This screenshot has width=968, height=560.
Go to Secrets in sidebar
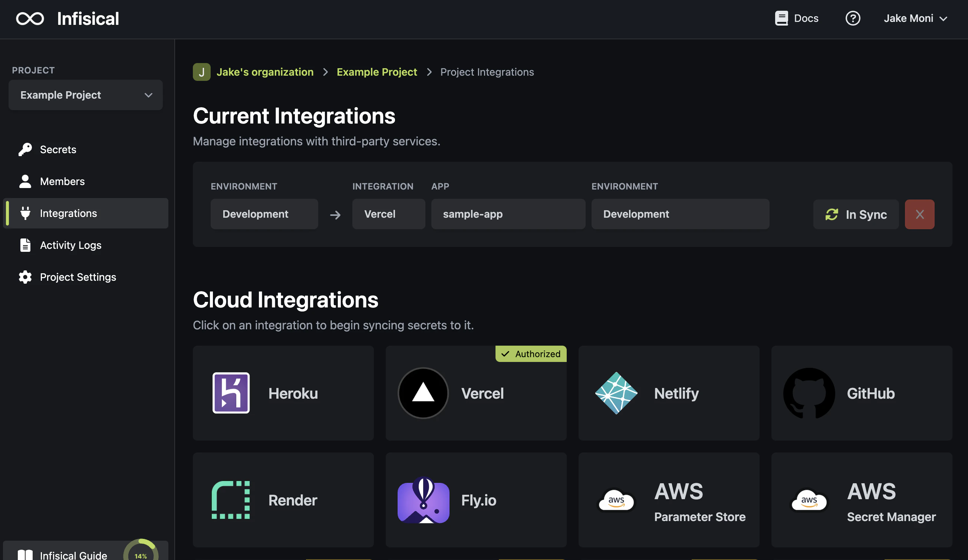[86, 149]
